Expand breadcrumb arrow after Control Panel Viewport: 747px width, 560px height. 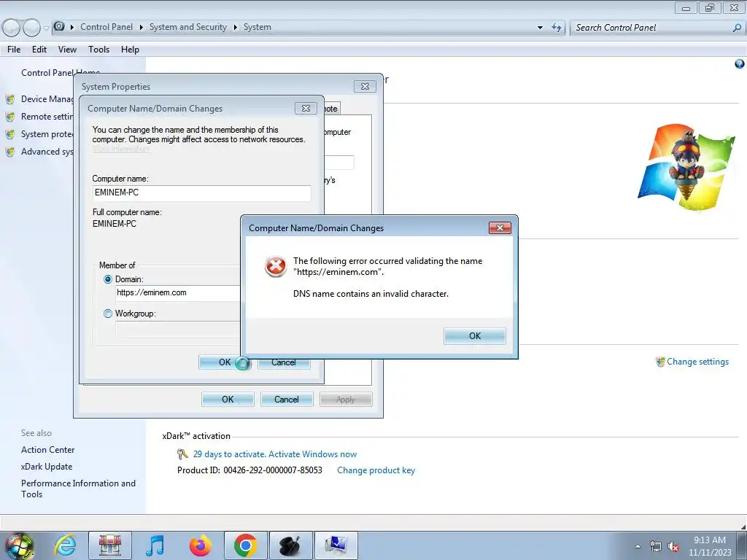(x=141, y=27)
